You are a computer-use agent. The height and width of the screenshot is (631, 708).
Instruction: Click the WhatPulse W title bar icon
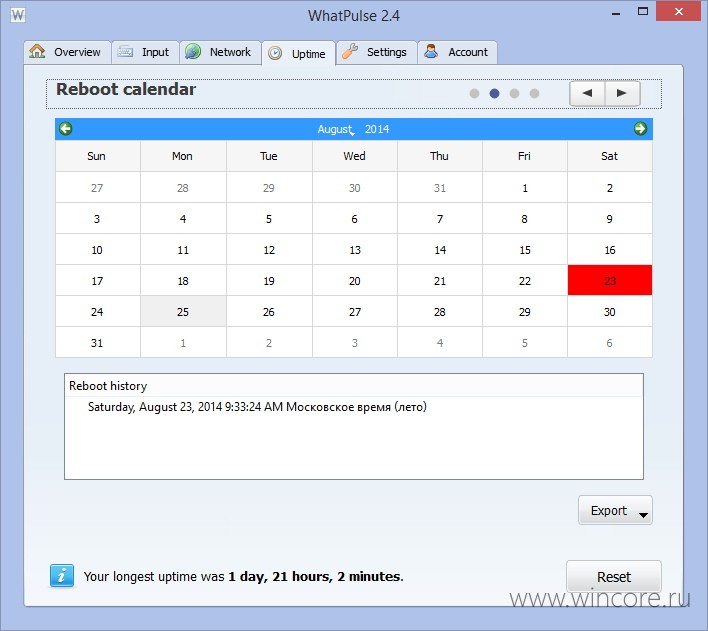point(18,15)
